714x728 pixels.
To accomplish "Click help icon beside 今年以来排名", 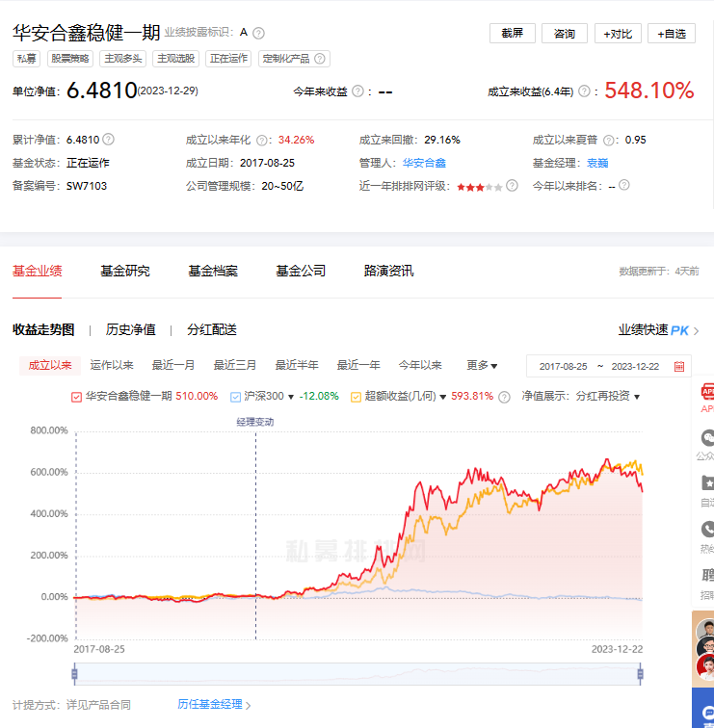I will click(624, 185).
